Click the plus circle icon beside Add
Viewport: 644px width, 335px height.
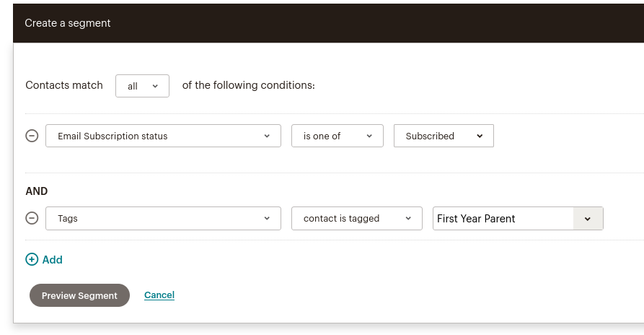32,260
